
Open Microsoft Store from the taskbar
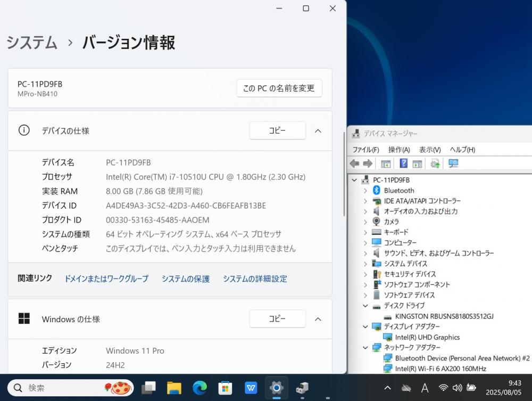coord(225,388)
